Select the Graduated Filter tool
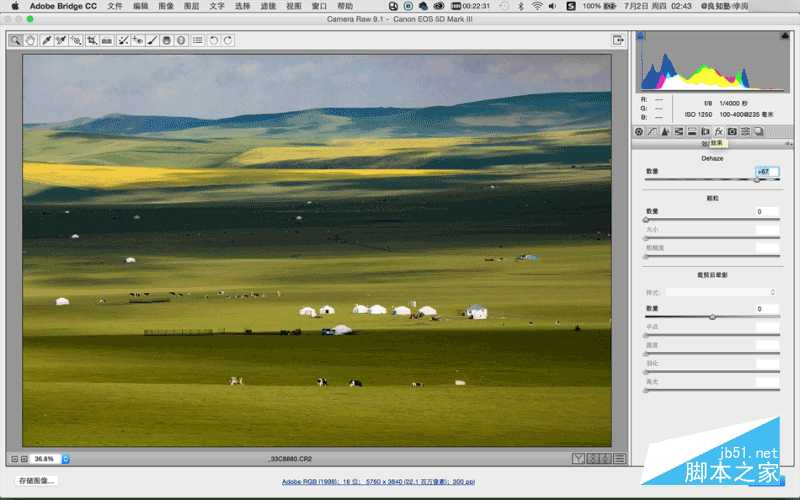 tap(166, 40)
